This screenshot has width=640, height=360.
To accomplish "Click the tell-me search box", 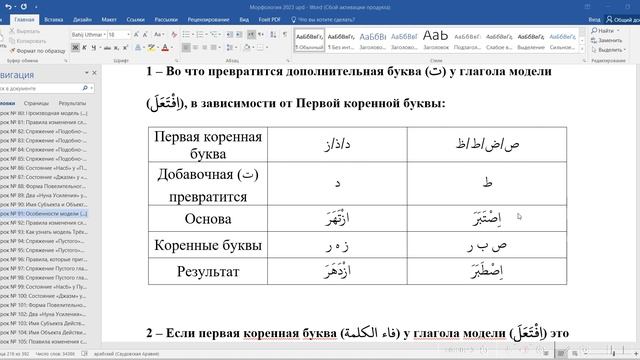I will tap(323, 19).
